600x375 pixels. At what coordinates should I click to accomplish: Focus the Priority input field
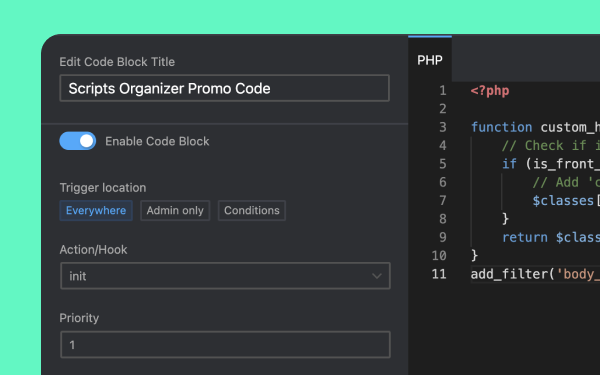(x=225, y=345)
